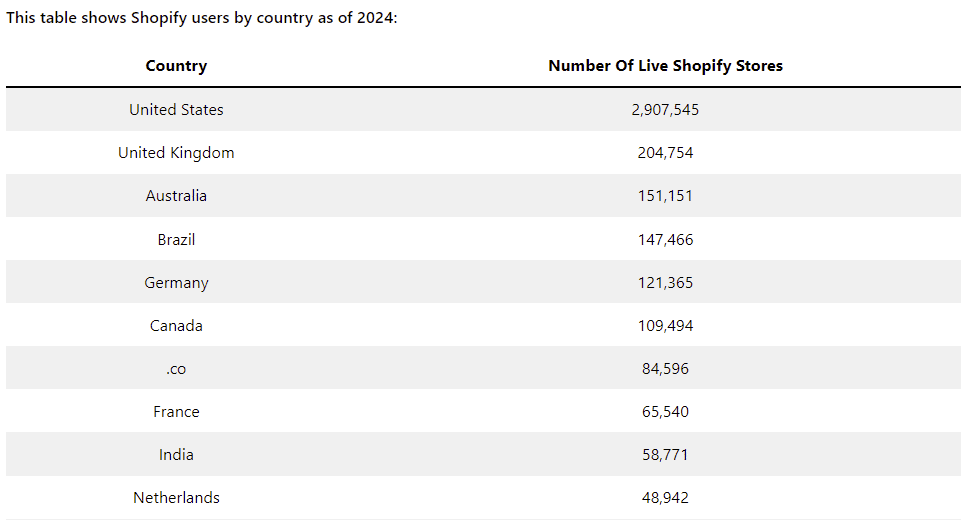961x522 pixels.
Task: Select the .co country cell
Action: [176, 369]
